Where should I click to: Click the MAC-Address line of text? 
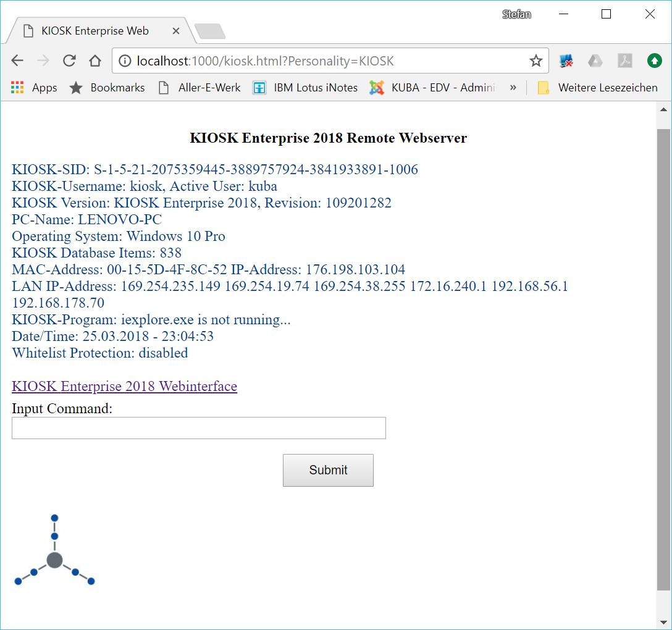pyautogui.click(x=208, y=269)
